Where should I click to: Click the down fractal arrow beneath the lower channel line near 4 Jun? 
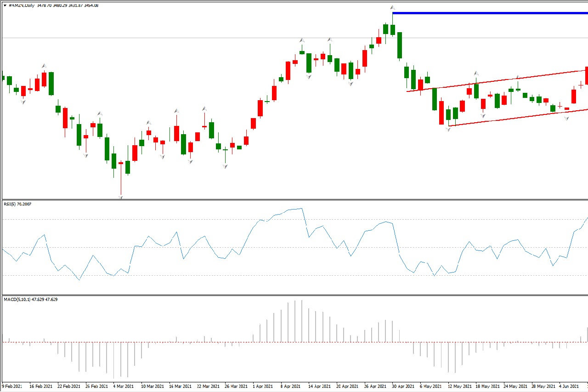(567, 119)
